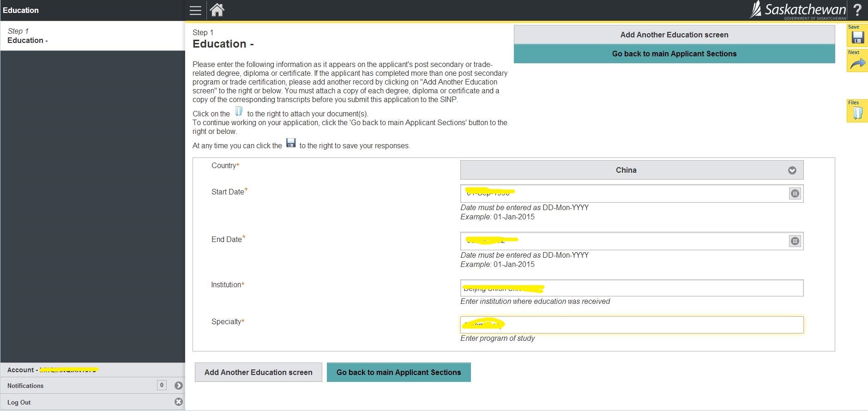Click the hamburger menu icon
This screenshot has height=411, width=868.
(x=195, y=10)
